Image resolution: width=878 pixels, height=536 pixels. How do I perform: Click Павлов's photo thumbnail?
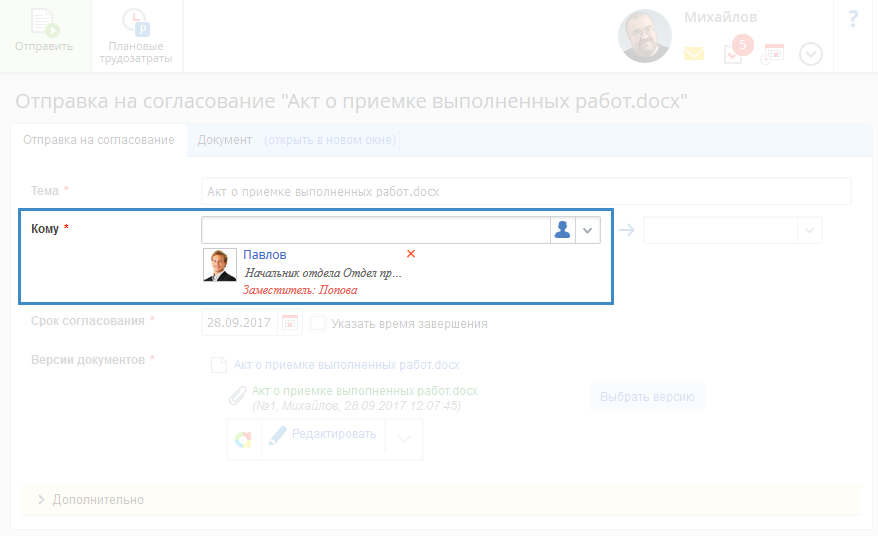tap(220, 265)
